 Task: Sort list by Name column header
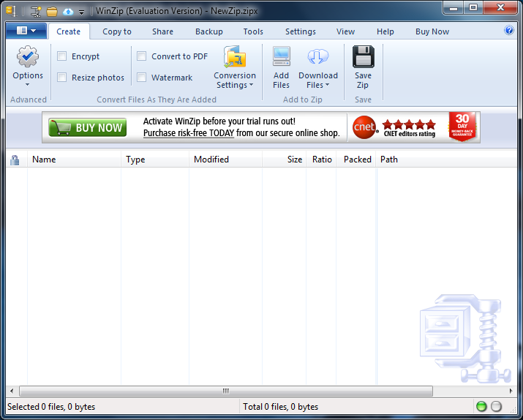pyautogui.click(x=74, y=160)
